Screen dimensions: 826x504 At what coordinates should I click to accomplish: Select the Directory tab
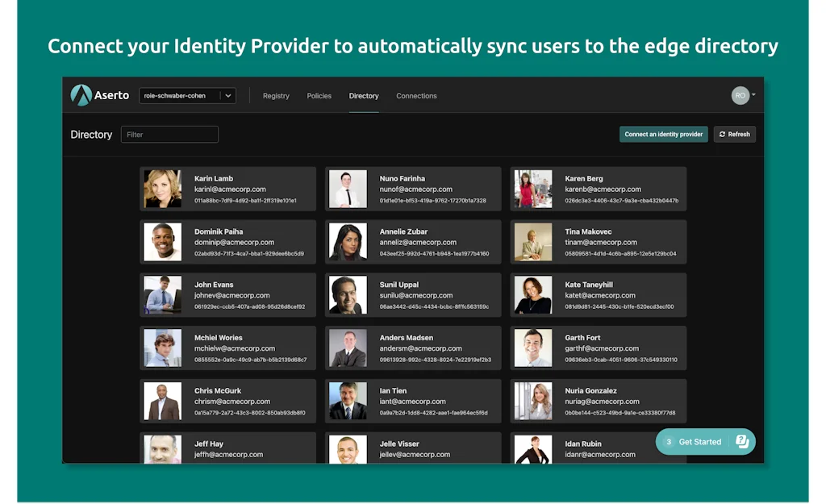pyautogui.click(x=364, y=96)
